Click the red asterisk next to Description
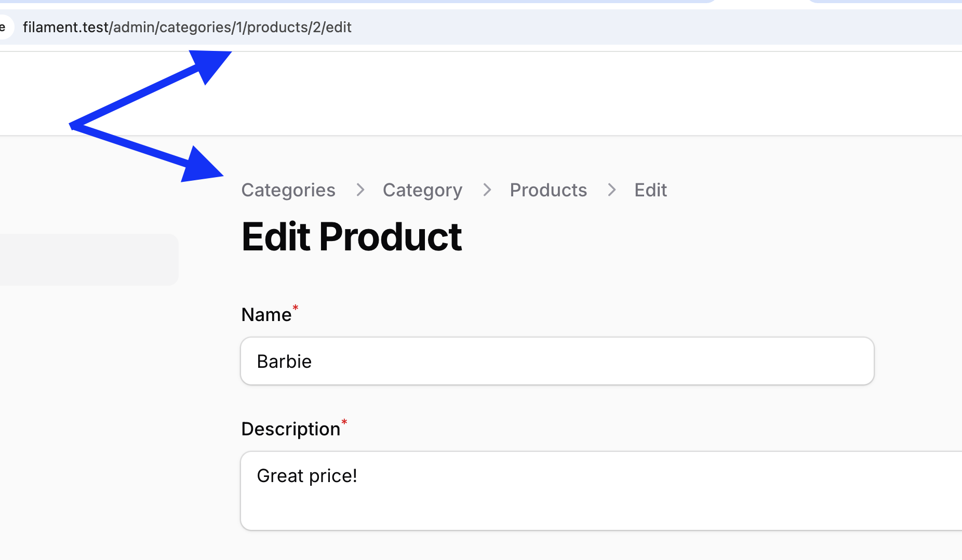 coord(344,422)
